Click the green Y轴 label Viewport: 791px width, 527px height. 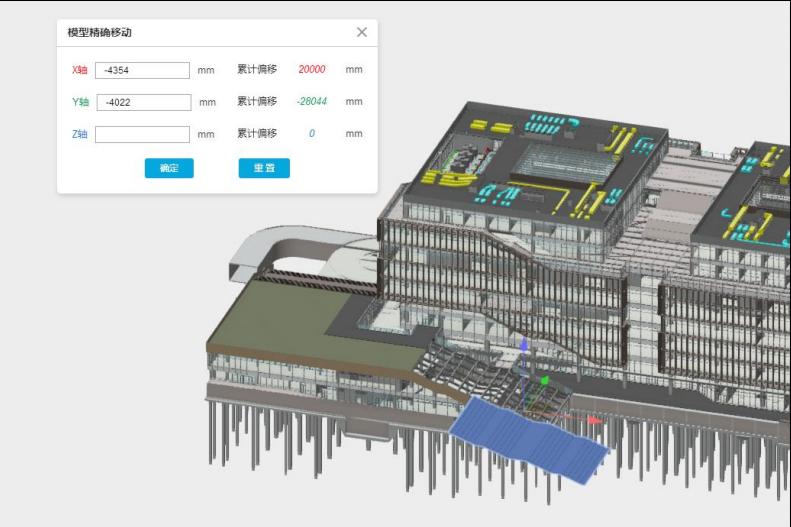tap(80, 102)
